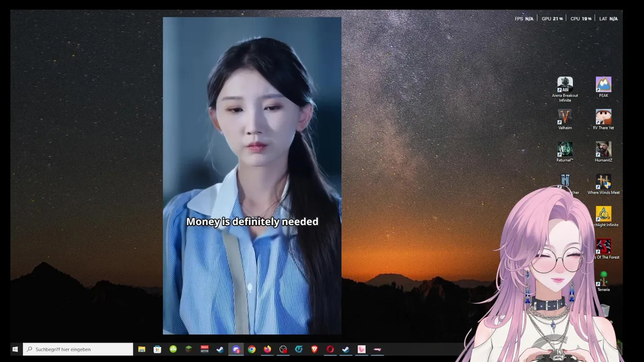Viewport: 644px width, 362px height.
Task: Click the 'Suchbegriff hier eingeben' search box
Action: pos(78,349)
